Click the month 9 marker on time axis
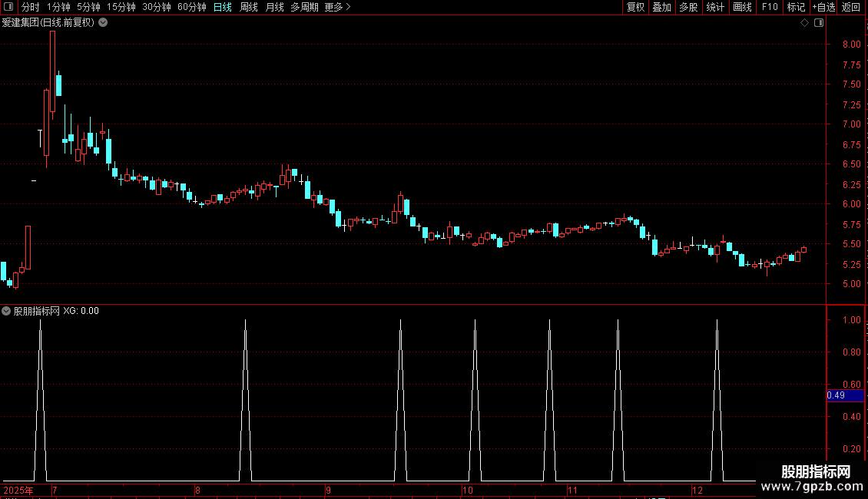 [328, 490]
